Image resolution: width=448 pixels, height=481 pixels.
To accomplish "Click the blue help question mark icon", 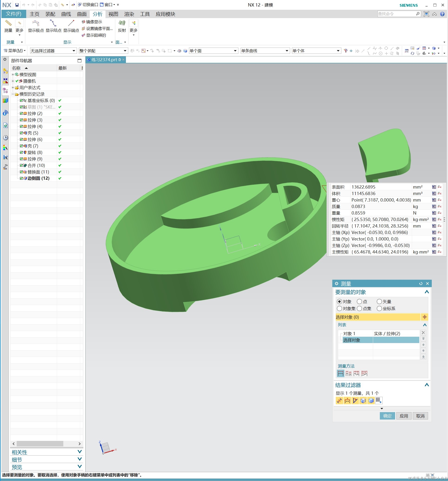I will coord(442,14).
